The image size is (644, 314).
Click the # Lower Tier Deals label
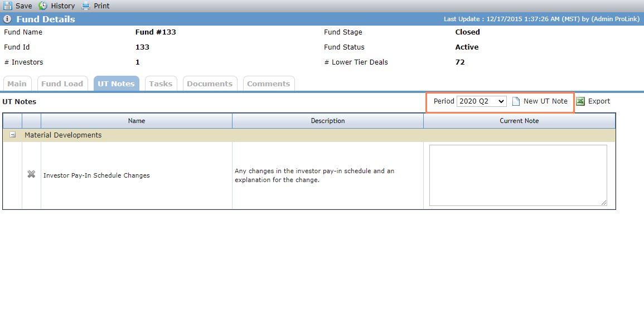click(356, 62)
